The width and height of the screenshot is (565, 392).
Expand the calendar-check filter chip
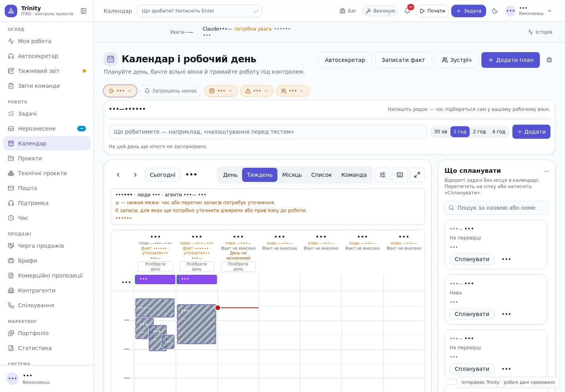[221, 91]
